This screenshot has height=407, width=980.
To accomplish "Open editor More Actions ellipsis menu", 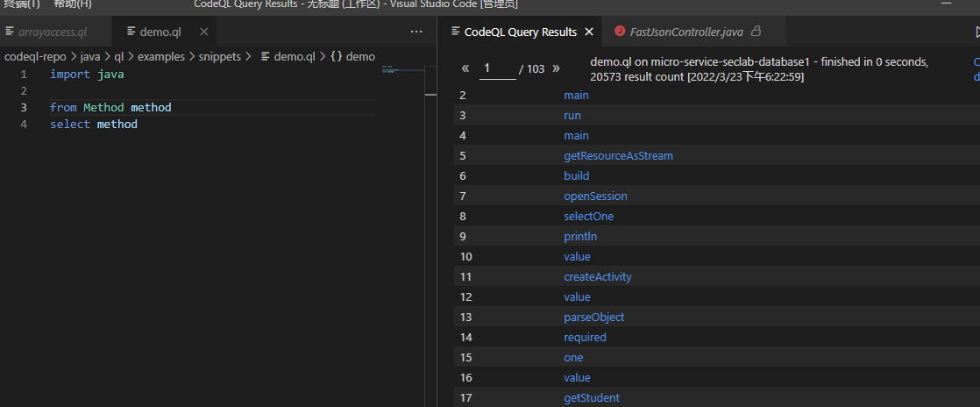I will coord(416,32).
